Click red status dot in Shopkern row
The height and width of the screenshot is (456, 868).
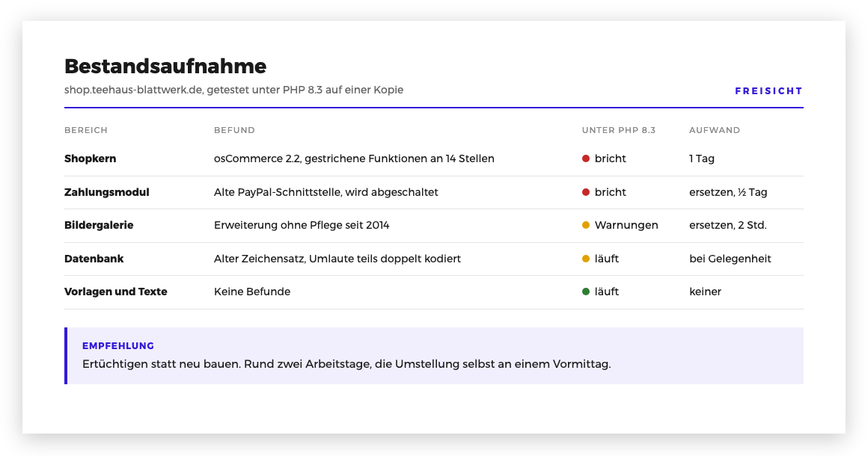pos(586,158)
